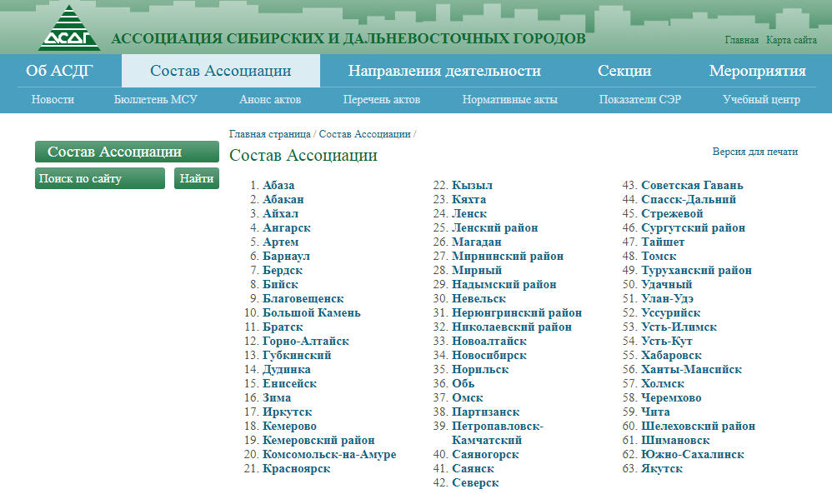Select the Состав Ассоциации tab
Image resolution: width=832 pixels, height=504 pixels.
click(x=221, y=71)
